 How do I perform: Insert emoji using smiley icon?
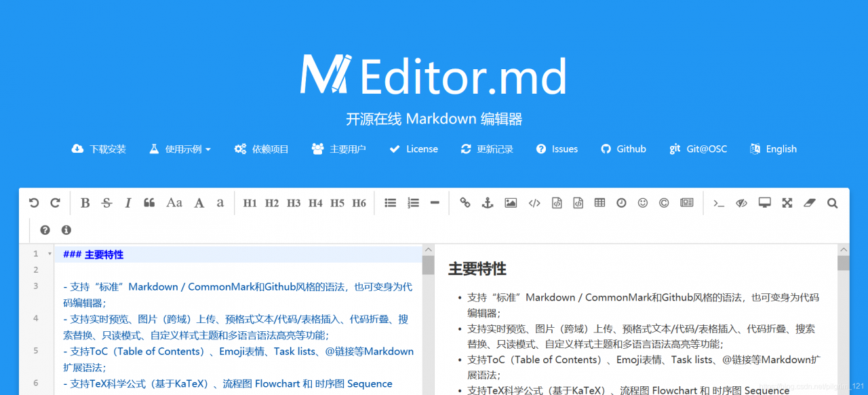(643, 202)
